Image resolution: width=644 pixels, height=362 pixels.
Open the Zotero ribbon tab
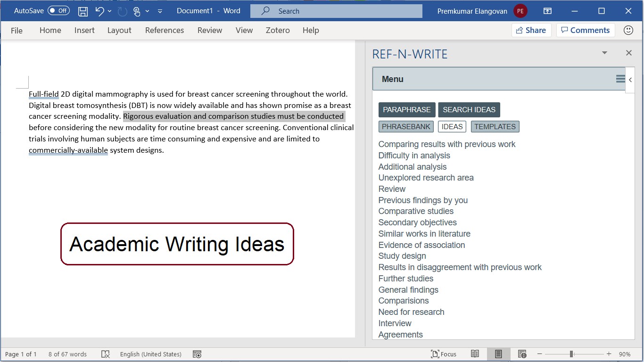tap(278, 30)
